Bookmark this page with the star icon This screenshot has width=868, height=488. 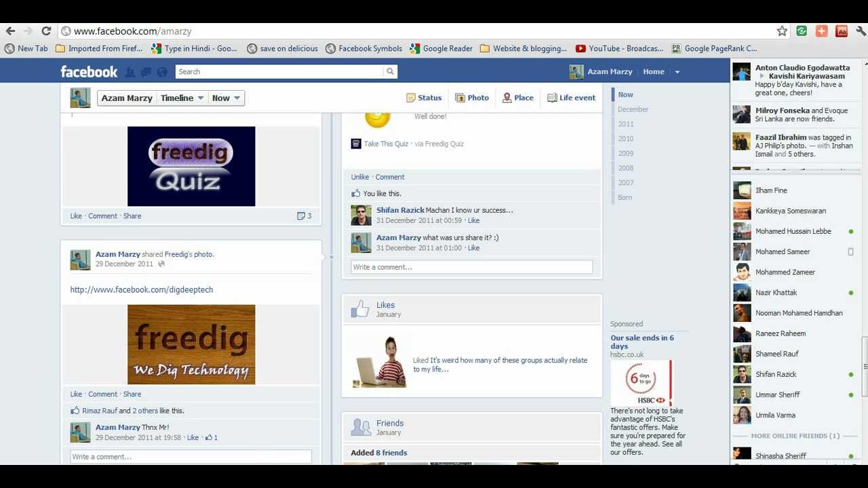click(782, 31)
